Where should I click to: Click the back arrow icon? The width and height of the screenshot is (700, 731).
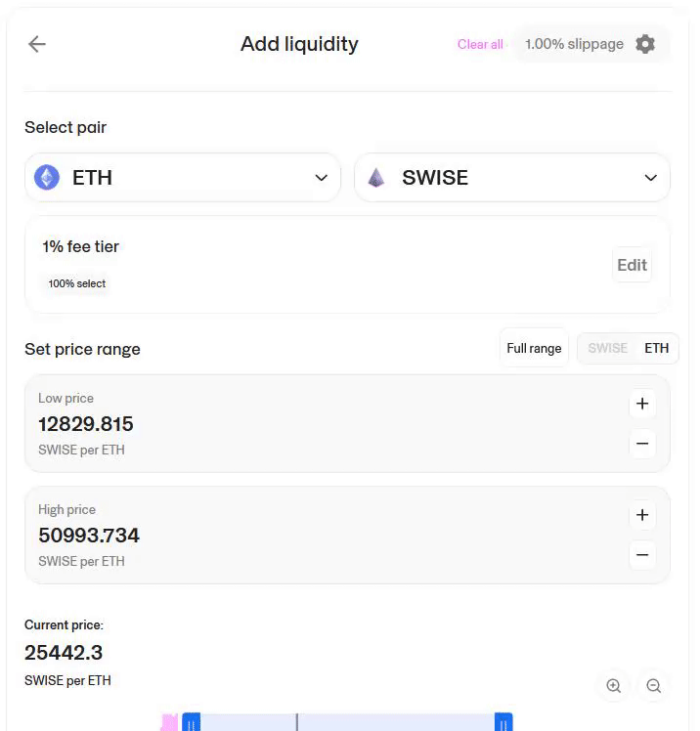37,44
